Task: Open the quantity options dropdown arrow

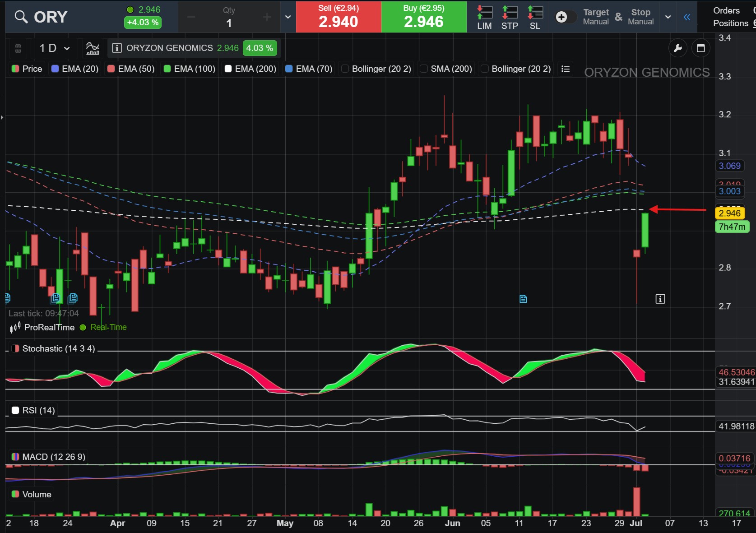Action: [288, 17]
